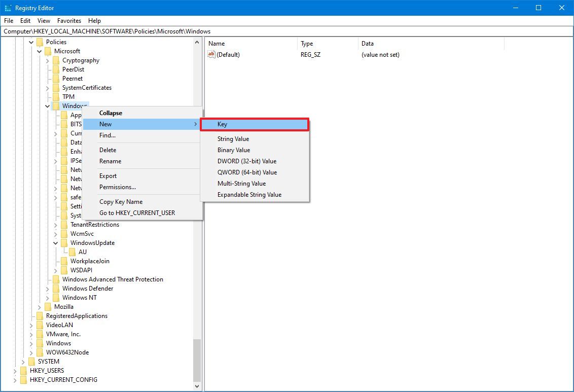
Task: Click the tree scrollbar's down arrow
Action: 197,386
